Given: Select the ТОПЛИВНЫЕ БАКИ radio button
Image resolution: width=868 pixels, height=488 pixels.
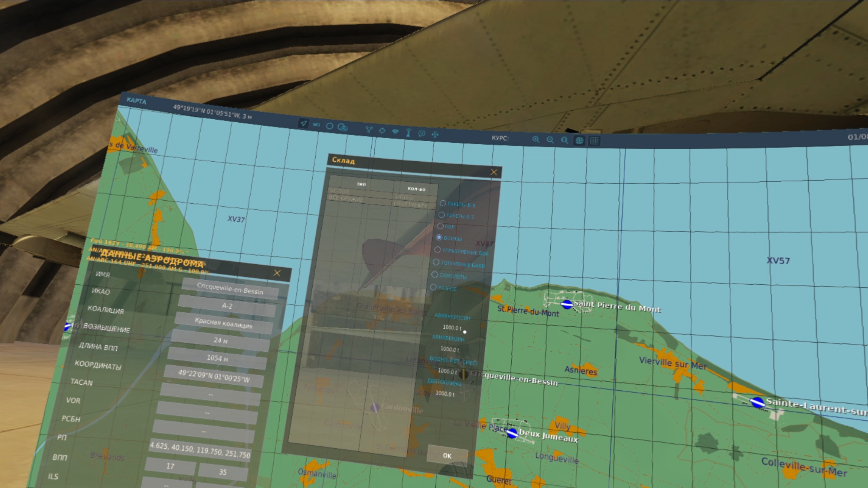Looking at the screenshot, I should tap(436, 262).
